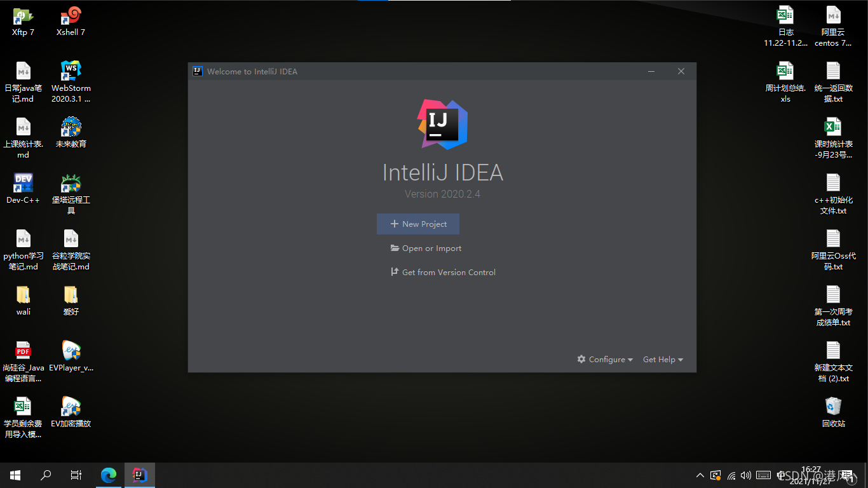868x488 pixels.
Task: Click the touch keyboard tray icon
Action: [x=764, y=475]
